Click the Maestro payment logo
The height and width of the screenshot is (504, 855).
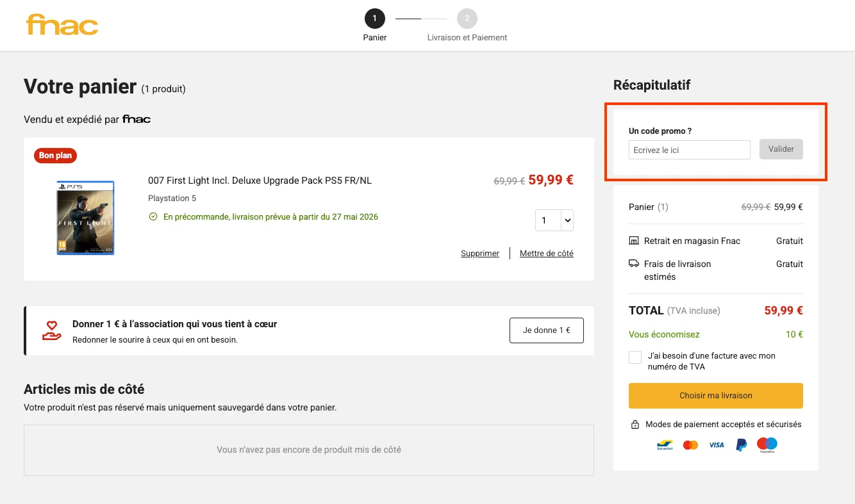pos(767,444)
